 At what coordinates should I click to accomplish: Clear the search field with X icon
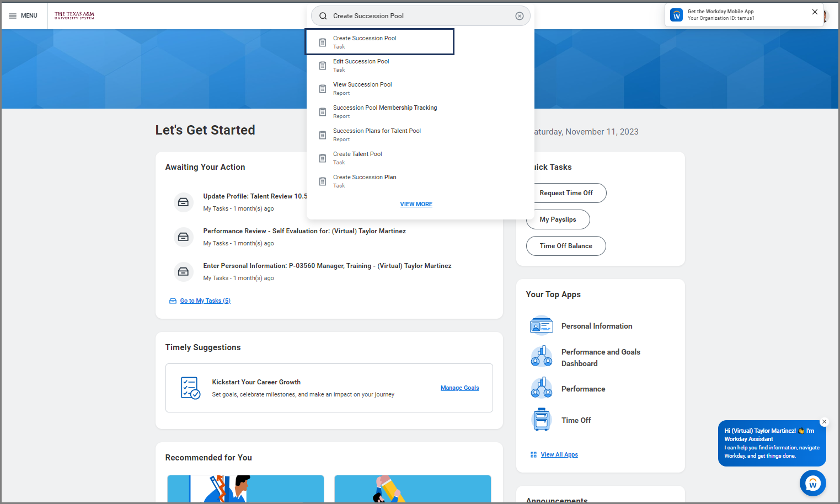519,16
